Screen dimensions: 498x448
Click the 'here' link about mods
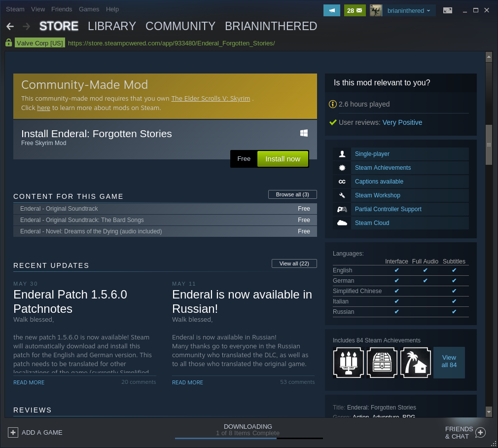click(x=43, y=108)
